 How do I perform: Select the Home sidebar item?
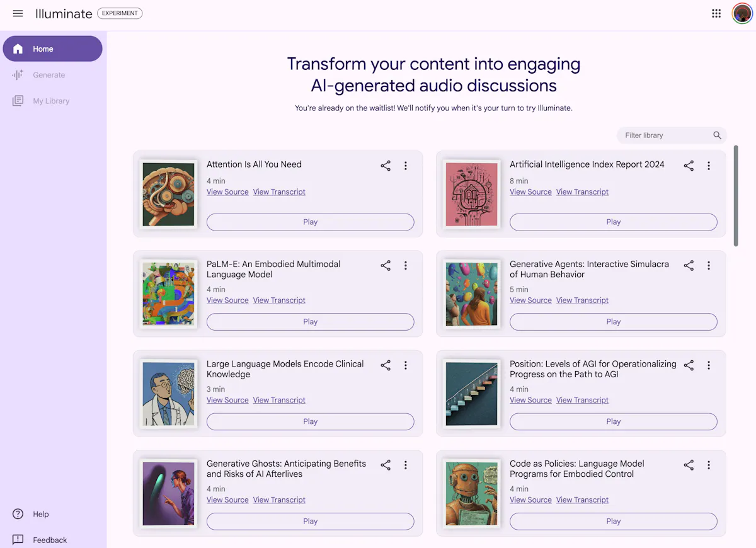point(52,49)
